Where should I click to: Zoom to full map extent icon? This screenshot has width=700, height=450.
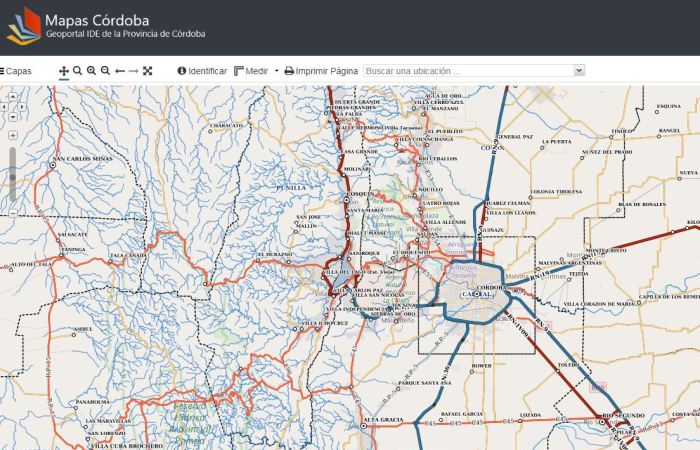coord(147,71)
